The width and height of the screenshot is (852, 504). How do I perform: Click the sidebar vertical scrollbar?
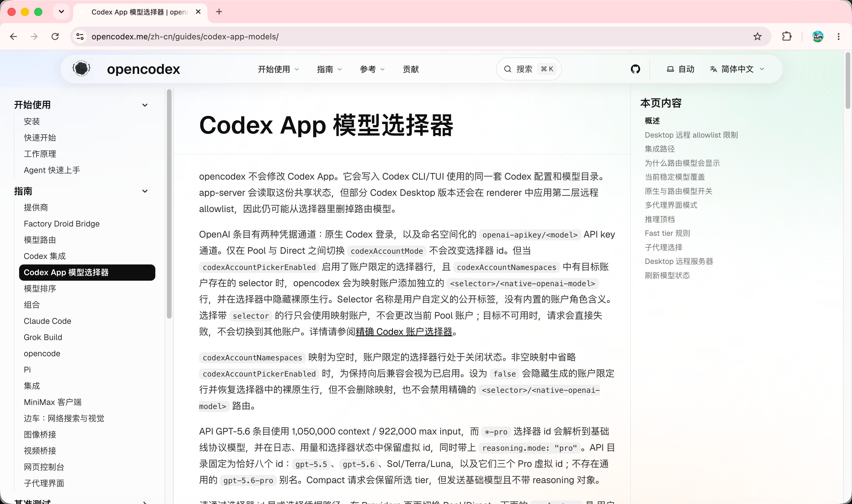coord(169,204)
